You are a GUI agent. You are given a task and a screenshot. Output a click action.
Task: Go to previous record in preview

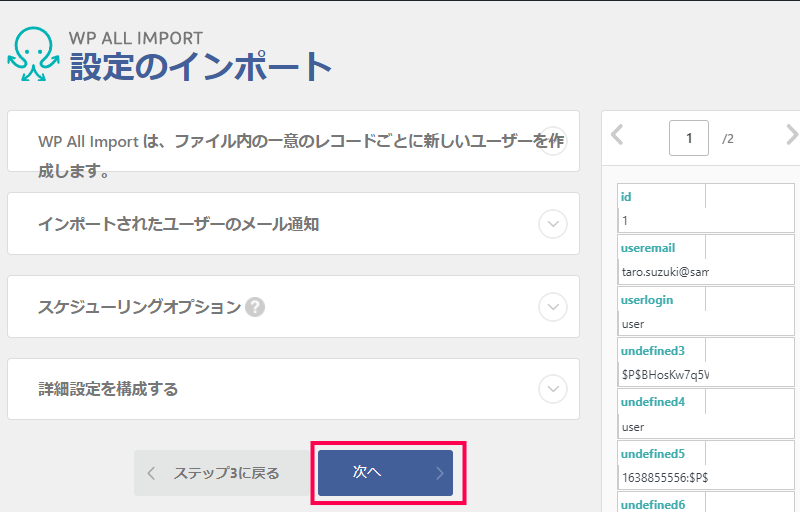coord(617,135)
